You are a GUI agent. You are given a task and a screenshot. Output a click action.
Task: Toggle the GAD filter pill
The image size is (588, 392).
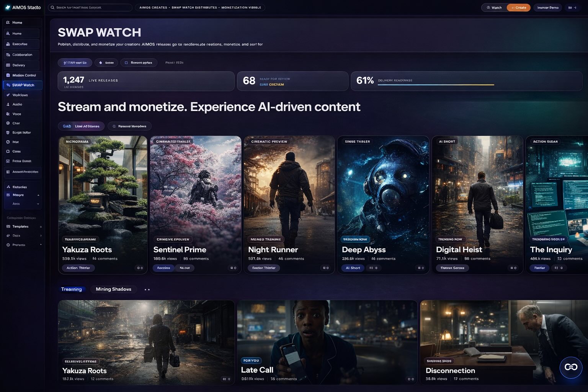point(67,126)
